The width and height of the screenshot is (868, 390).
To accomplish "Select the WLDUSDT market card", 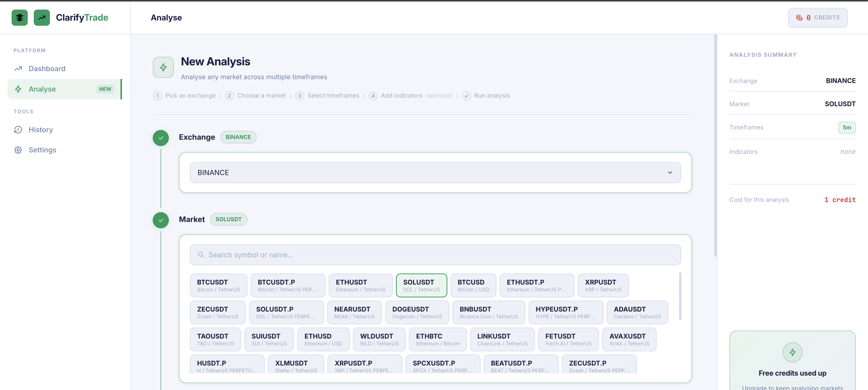I will (379, 339).
